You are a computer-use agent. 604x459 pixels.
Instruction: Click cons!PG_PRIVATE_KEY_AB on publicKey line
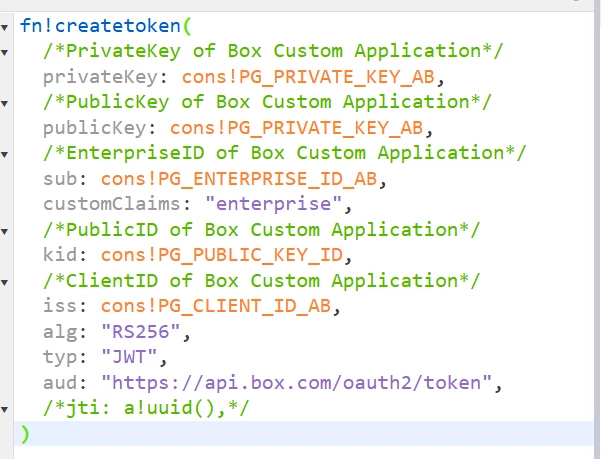(x=297, y=128)
